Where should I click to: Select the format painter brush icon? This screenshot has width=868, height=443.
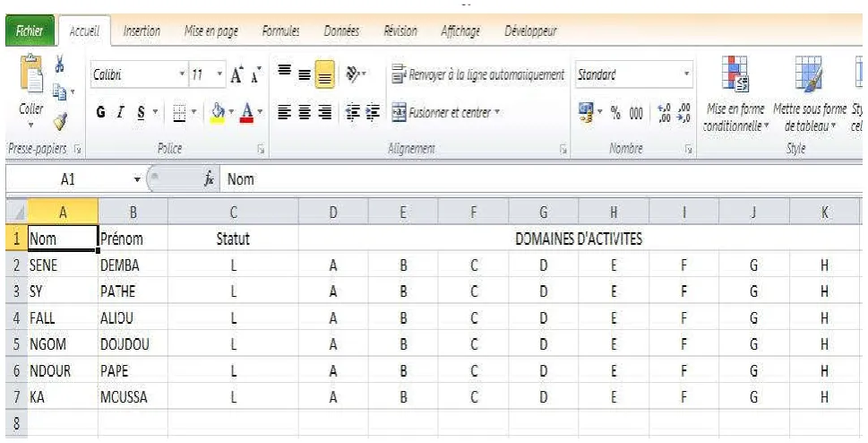coord(60,121)
